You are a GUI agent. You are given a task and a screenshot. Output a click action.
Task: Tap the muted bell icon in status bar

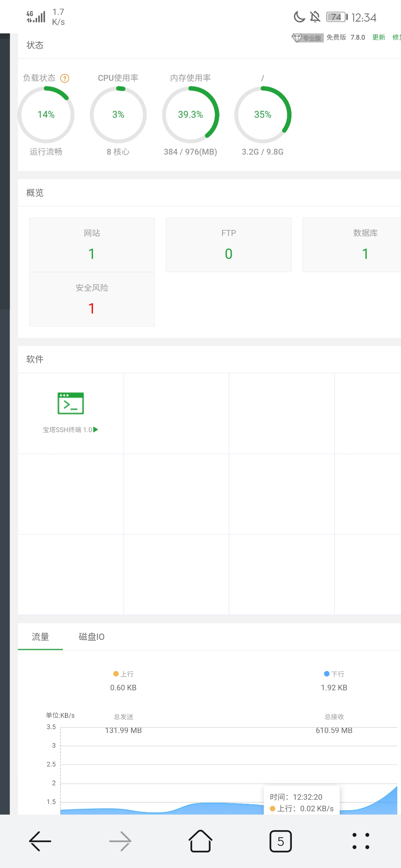click(x=315, y=17)
